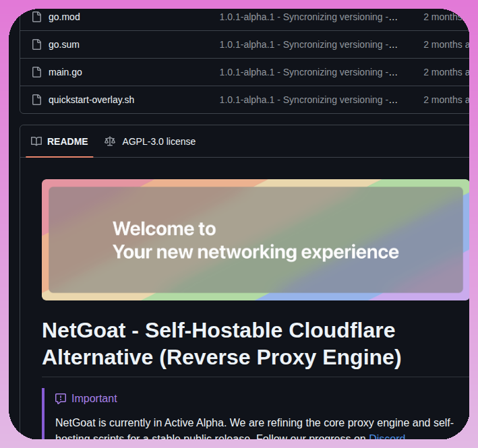Open commit message in go.mod row

point(308,17)
